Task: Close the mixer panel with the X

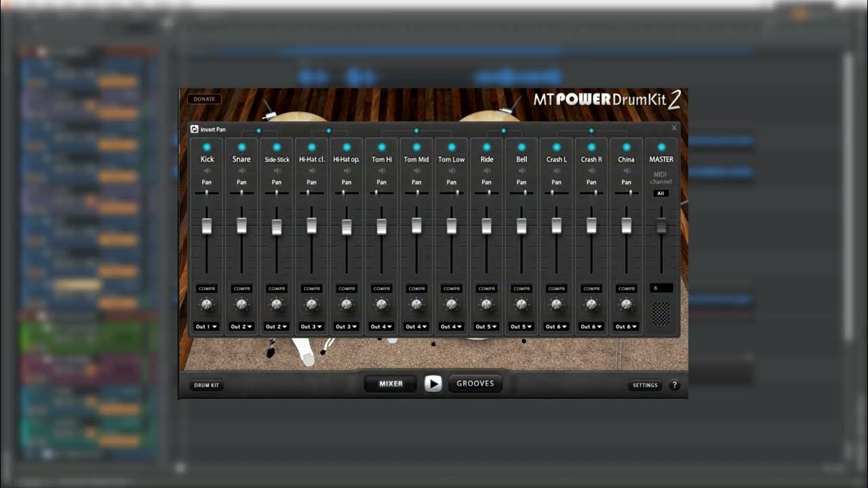Action: (674, 128)
